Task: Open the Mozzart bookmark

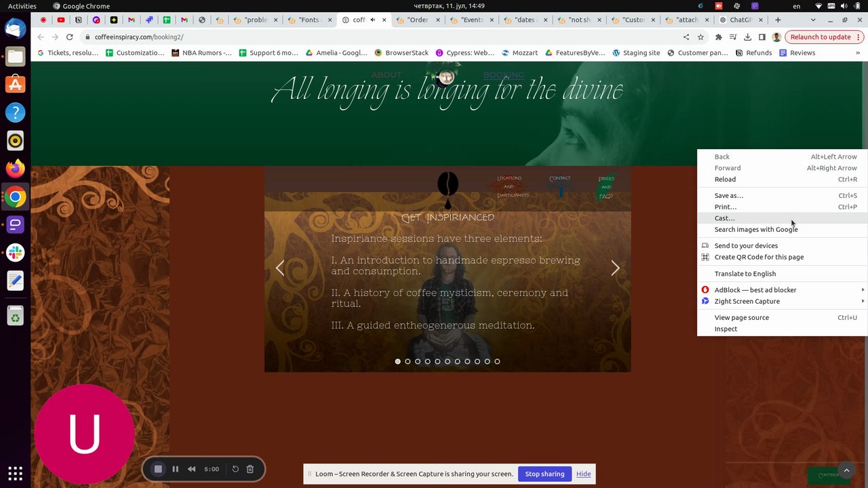Action: (x=519, y=53)
